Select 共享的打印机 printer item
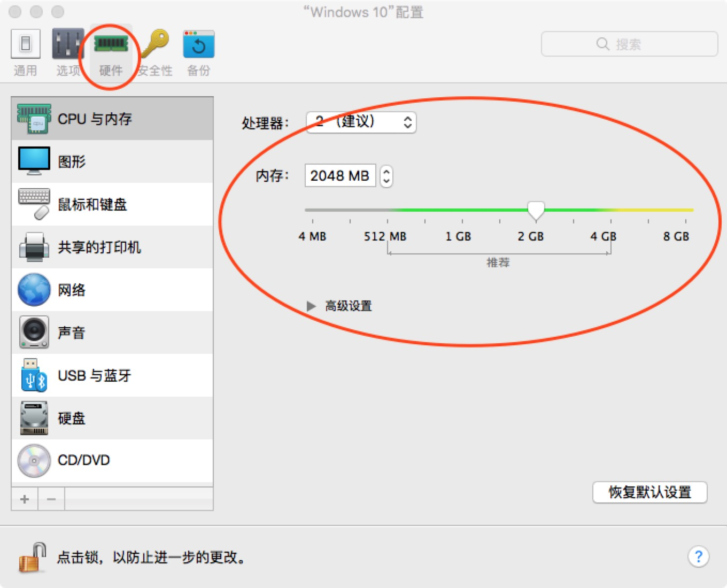Viewport: 727px width, 588px height. [112, 247]
